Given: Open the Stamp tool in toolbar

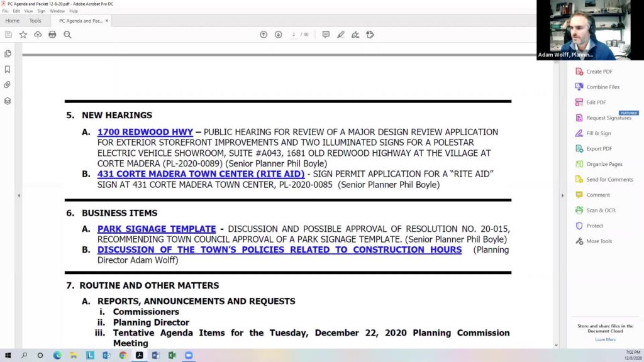Looking at the screenshot, I should pyautogui.click(x=370, y=35).
